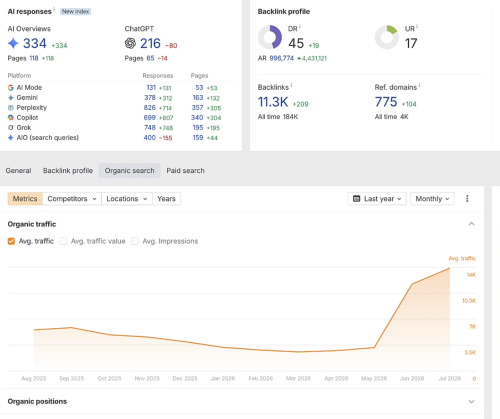Click the AI Overviews sparkle icon
The width and height of the screenshot is (500, 419).
point(13,43)
